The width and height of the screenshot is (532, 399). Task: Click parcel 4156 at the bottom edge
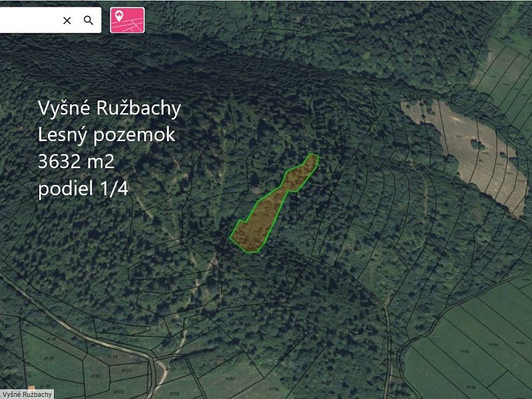click(274, 389)
